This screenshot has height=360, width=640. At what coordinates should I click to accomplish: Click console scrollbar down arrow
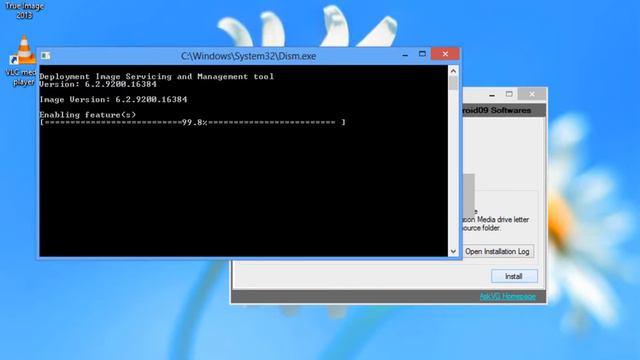[x=453, y=251]
